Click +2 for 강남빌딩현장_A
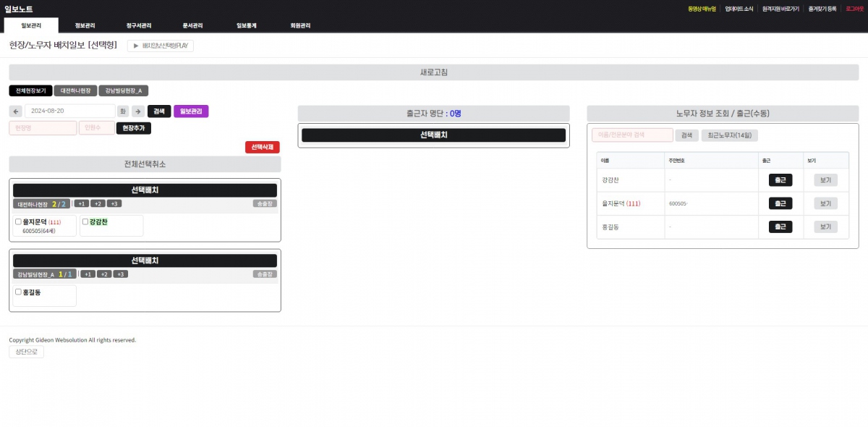This screenshot has height=427, width=868. [104, 274]
